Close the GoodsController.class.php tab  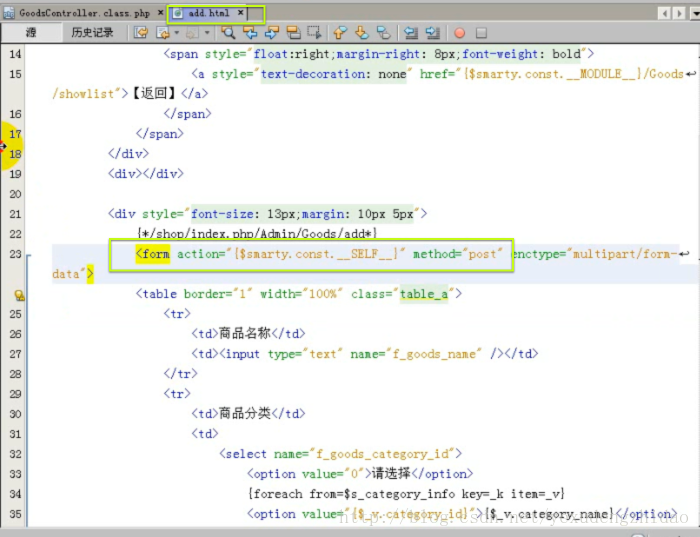tap(160, 13)
